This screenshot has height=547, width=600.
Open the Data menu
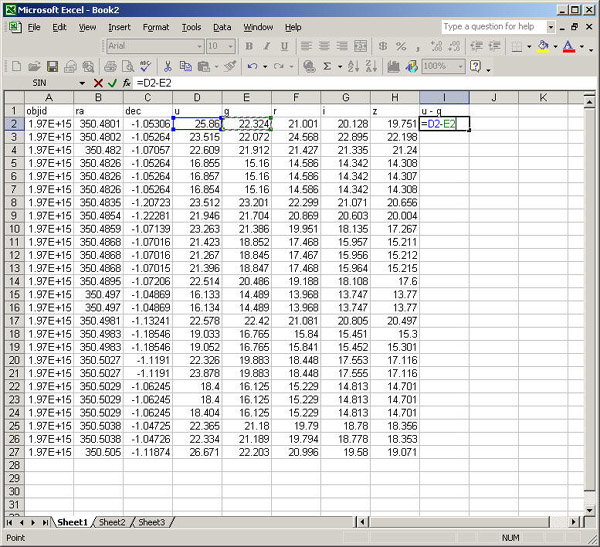point(222,27)
